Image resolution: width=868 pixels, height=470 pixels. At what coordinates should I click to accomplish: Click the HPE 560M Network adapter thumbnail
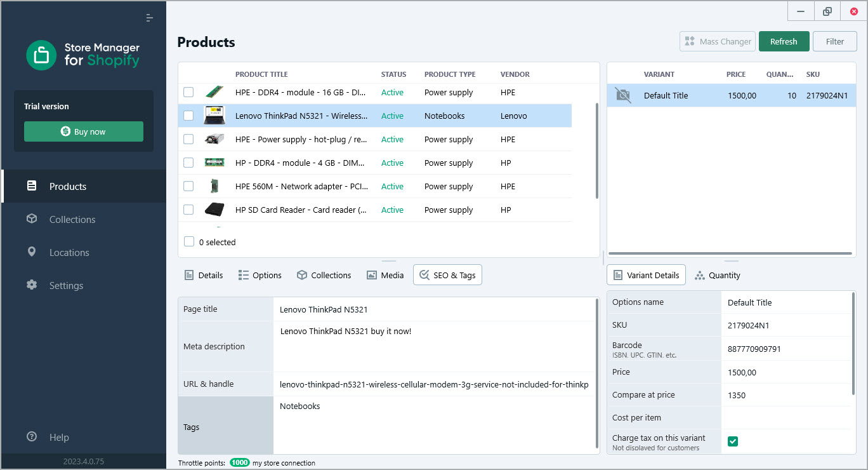coord(214,186)
